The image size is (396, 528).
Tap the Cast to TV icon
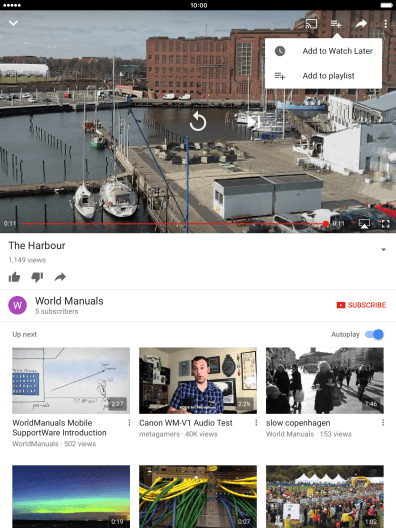tap(311, 24)
